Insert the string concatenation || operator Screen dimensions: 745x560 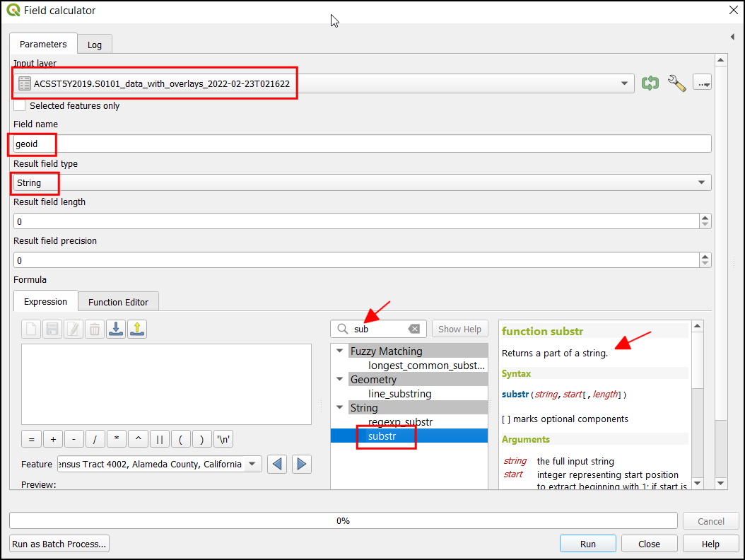click(x=159, y=439)
